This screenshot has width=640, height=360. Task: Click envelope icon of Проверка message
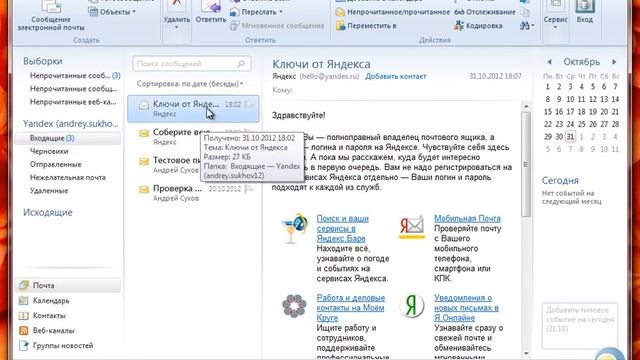click(x=144, y=190)
